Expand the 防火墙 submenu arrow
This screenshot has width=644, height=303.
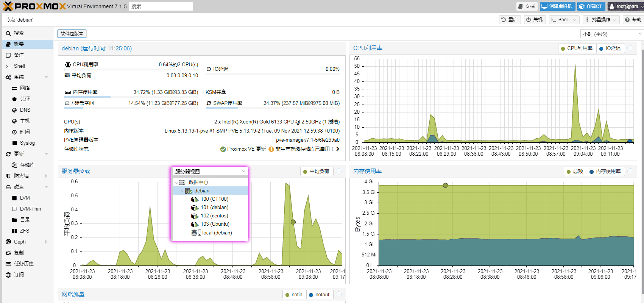point(46,176)
